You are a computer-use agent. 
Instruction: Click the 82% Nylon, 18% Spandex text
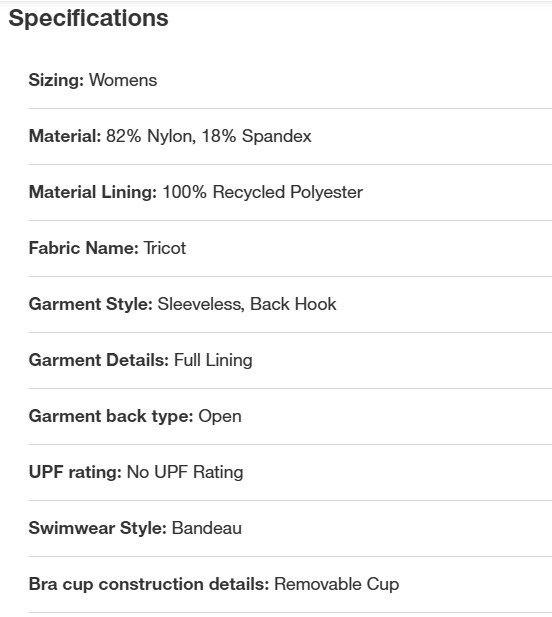(209, 137)
